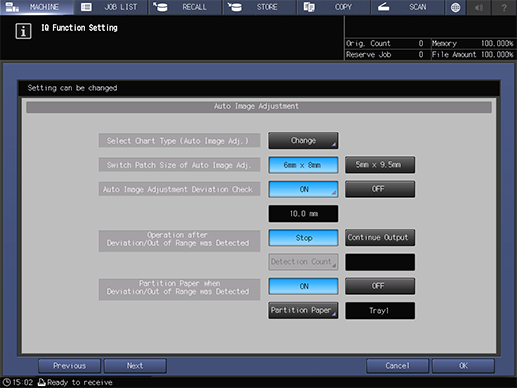Turn OFF Partition Paper when deviation detected
Image resolution: width=517 pixels, height=388 pixels.
tap(380, 286)
